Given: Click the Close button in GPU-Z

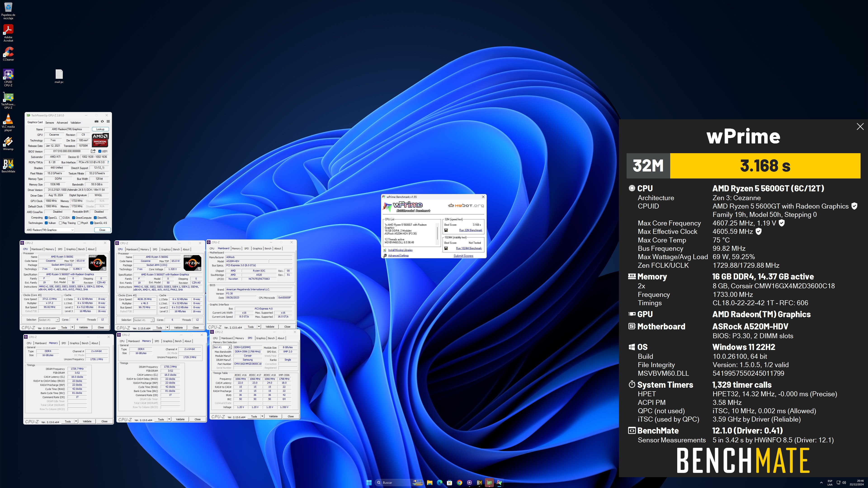Looking at the screenshot, I should tap(102, 230).
